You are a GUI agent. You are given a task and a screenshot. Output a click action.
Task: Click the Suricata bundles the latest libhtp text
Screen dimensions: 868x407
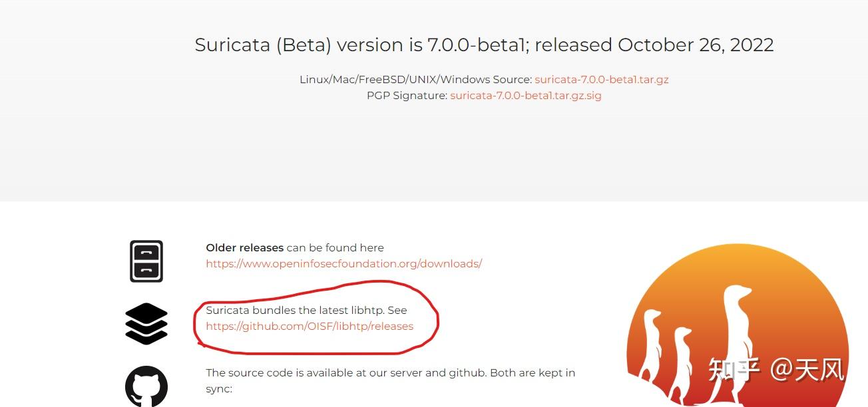[306, 310]
